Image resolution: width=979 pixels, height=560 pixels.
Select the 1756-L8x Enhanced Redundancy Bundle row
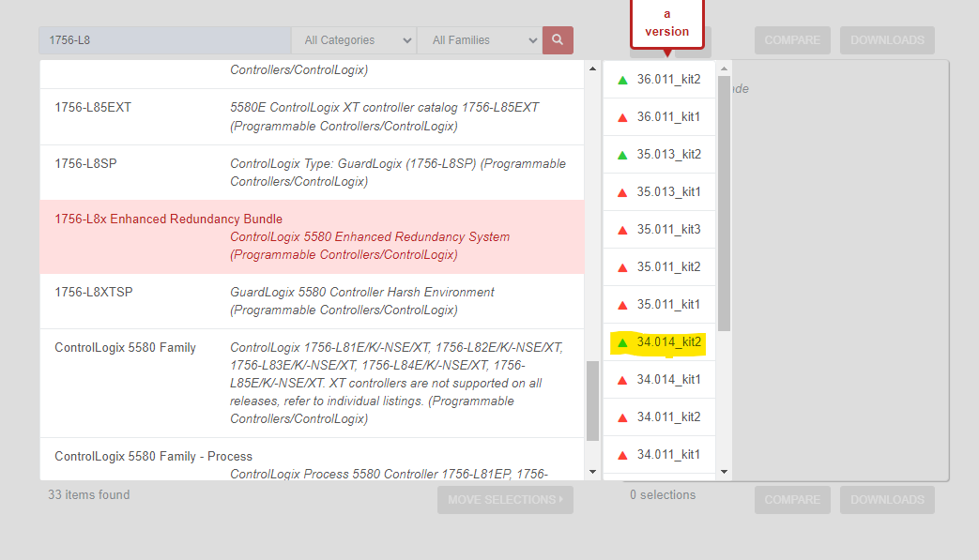312,236
